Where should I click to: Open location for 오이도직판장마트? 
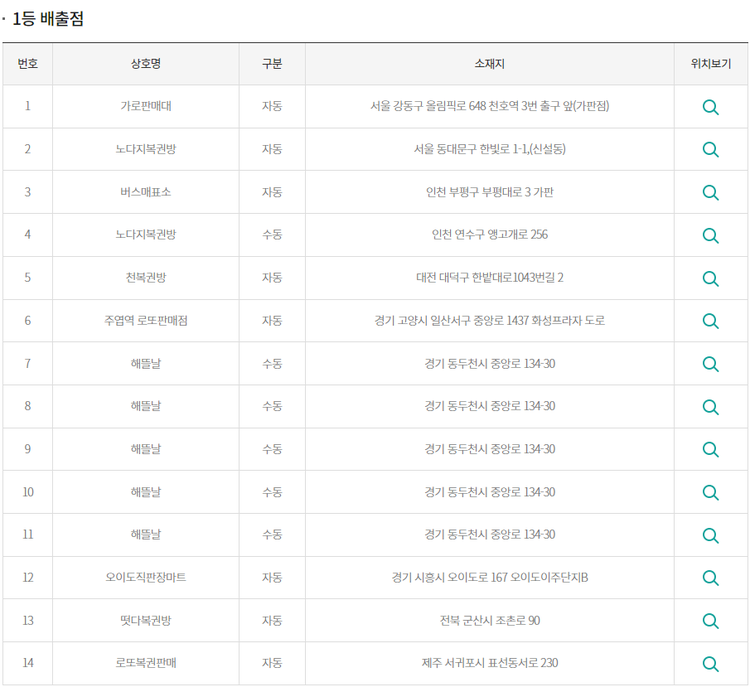pos(710,578)
